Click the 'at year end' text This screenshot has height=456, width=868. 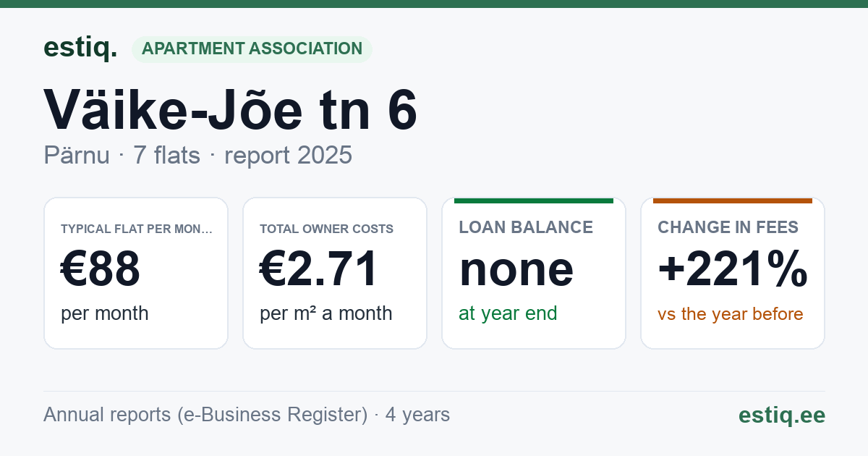508,313
